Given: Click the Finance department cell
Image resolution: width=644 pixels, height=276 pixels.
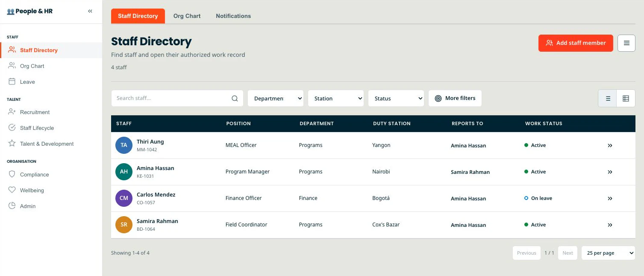Looking at the screenshot, I should click(308, 198).
